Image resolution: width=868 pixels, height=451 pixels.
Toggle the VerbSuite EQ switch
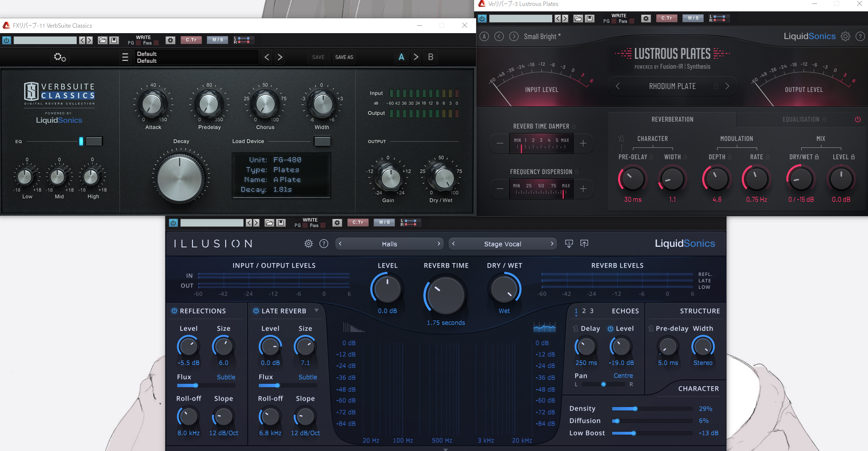[94, 141]
